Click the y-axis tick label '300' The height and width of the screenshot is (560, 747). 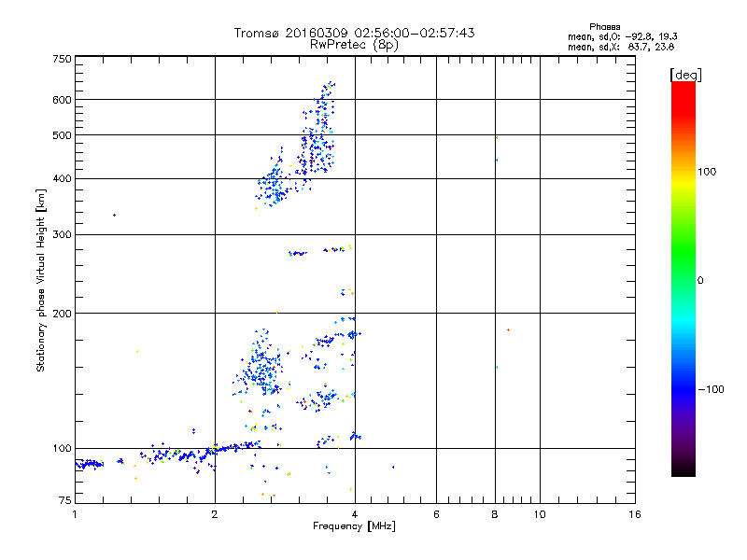click(x=62, y=235)
